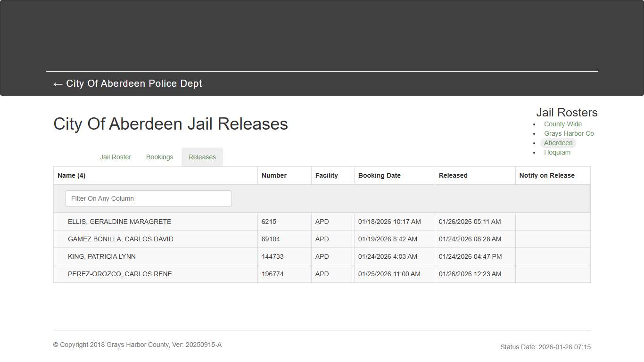Select the KING, PATRICIA LYNN row
Screen dimensions: 644x362
[x=102, y=256]
